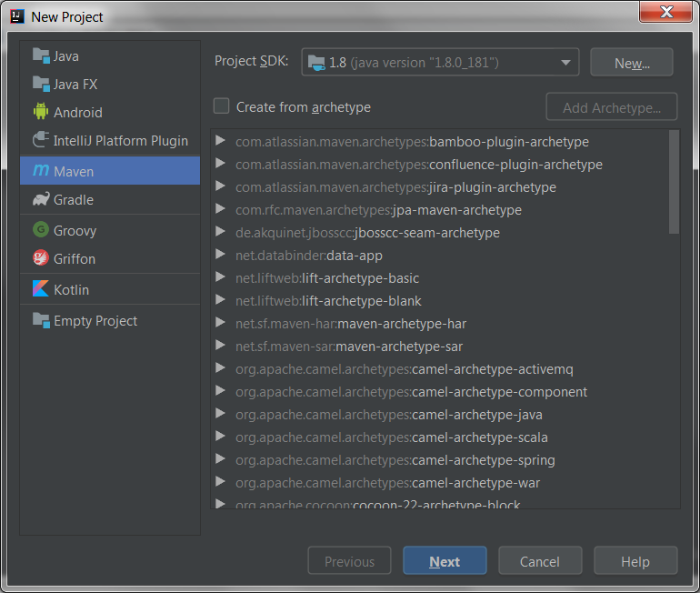Screen dimensions: 700x593
Task: Open Help for New Project
Action: (635, 561)
